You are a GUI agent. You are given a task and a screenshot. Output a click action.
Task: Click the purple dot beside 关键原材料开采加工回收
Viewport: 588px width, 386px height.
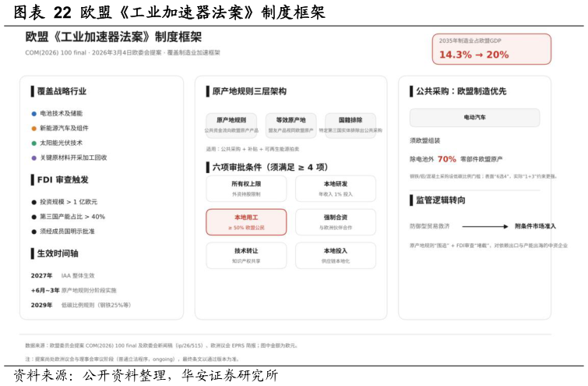coord(33,158)
